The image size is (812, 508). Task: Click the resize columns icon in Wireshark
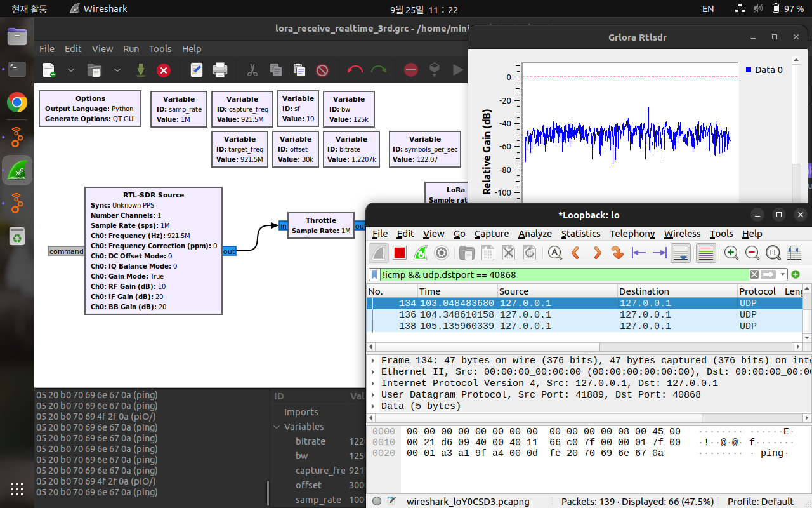[x=794, y=253]
